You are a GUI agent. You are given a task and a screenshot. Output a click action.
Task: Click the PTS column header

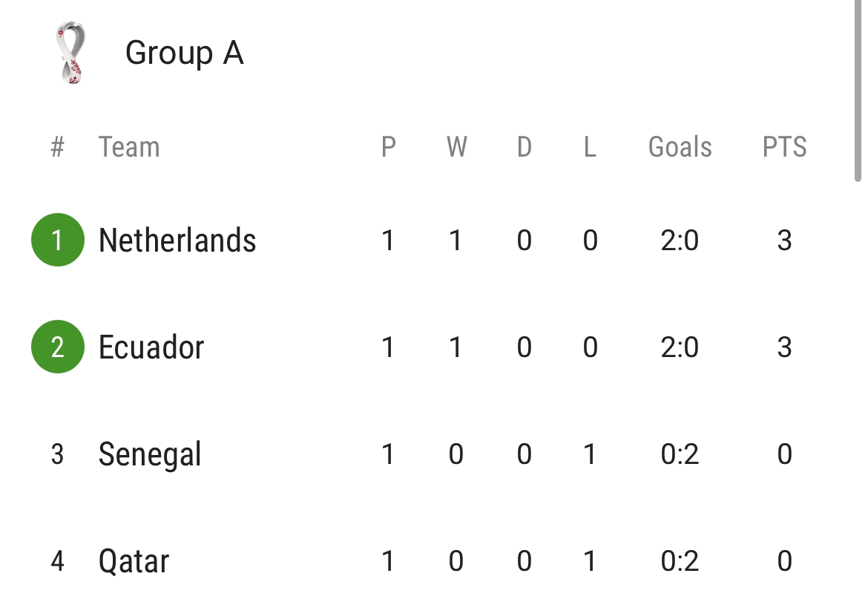click(x=784, y=147)
